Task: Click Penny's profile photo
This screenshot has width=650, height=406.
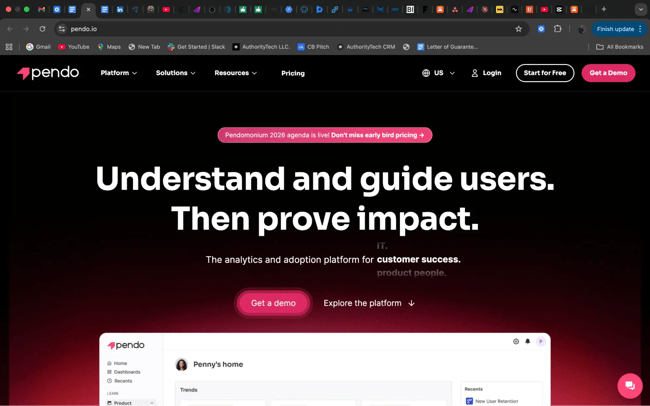Action: coord(182,364)
